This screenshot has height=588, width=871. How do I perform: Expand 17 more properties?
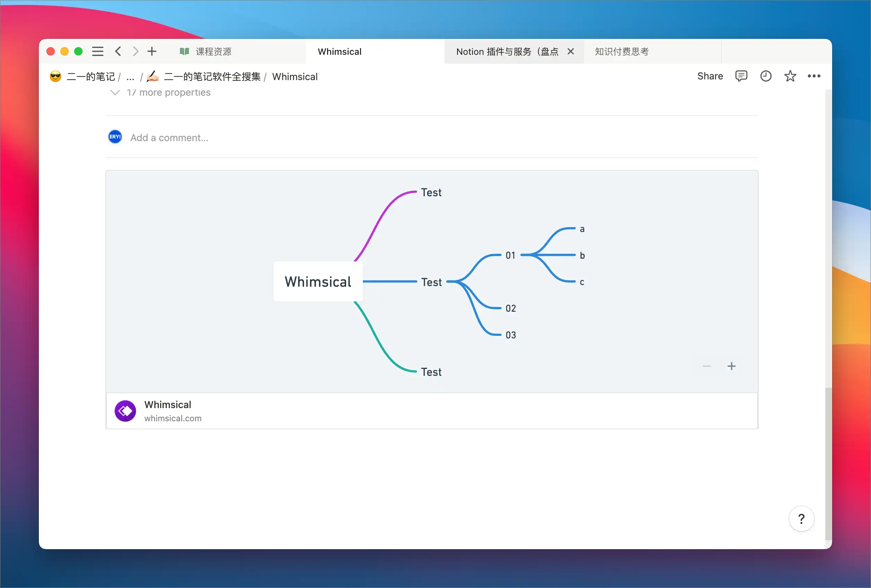168,93
